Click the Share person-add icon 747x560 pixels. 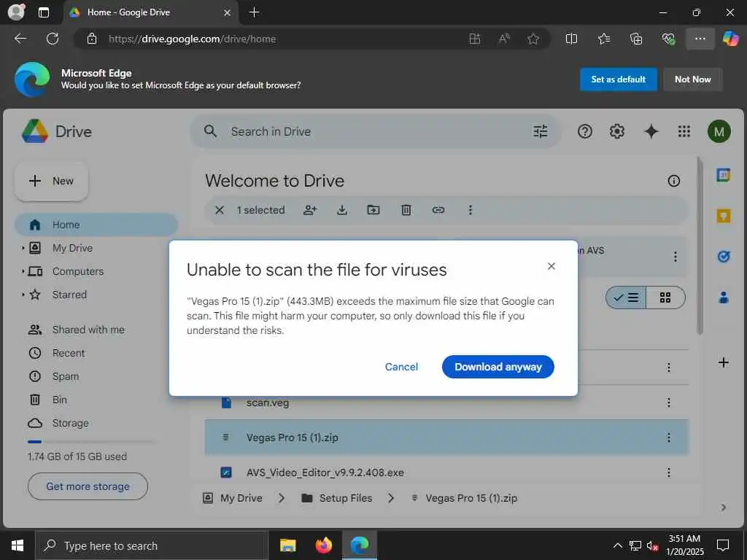pos(310,210)
